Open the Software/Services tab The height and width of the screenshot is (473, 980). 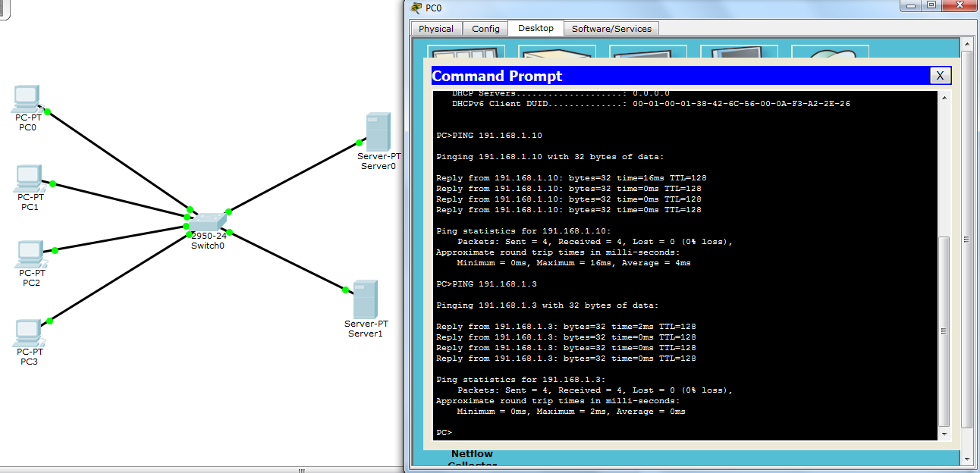(611, 28)
